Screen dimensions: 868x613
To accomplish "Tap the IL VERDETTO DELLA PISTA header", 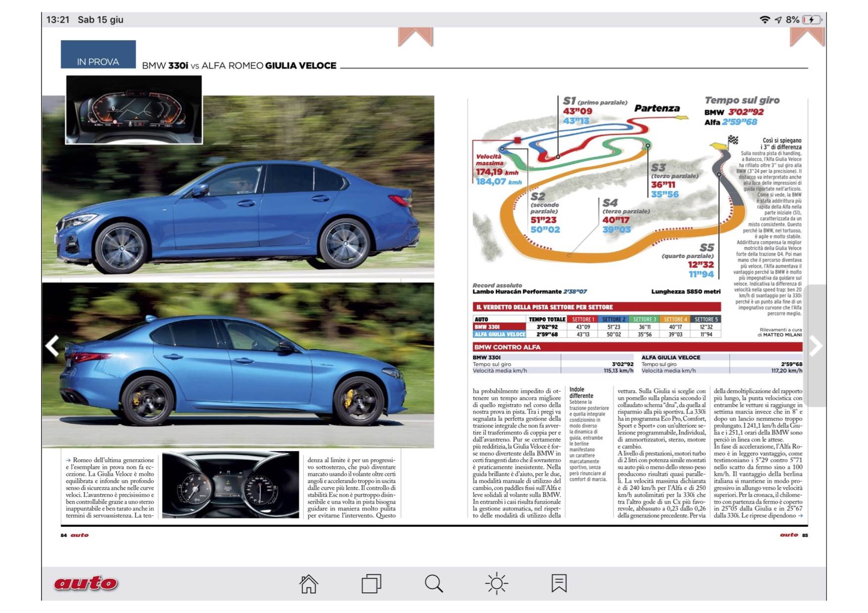I will coord(596,307).
